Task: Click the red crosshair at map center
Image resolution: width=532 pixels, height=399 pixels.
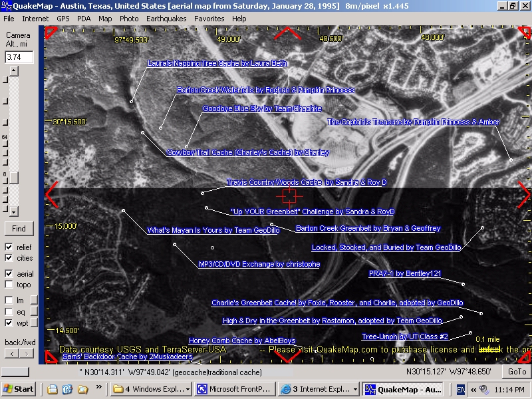Action: (289, 196)
